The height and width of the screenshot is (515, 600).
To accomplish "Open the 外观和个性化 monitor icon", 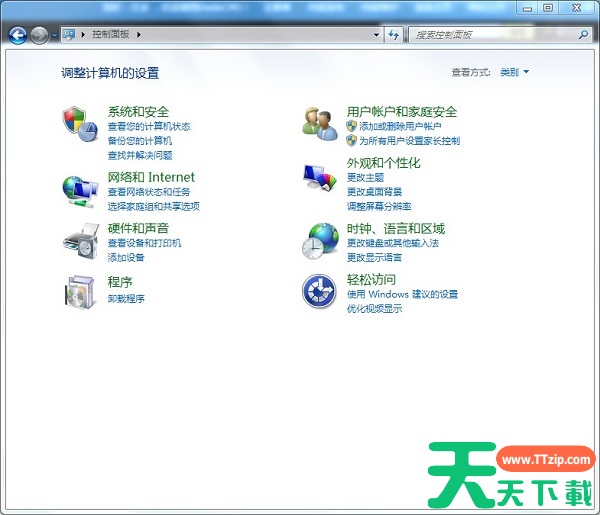I will 320,177.
